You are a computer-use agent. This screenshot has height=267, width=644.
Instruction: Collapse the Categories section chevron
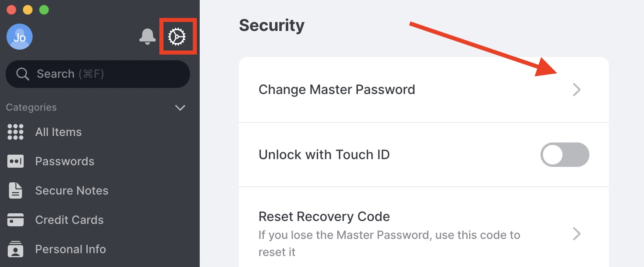point(180,108)
